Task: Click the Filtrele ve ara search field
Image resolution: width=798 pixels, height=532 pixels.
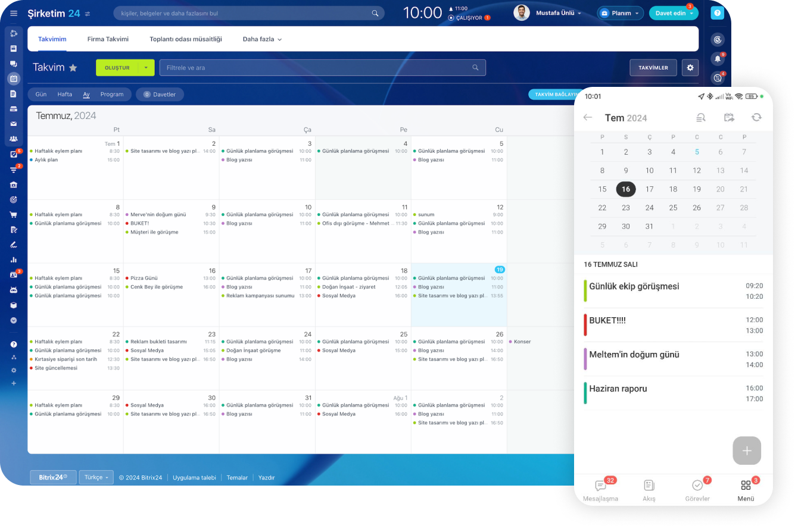Action: click(x=316, y=68)
